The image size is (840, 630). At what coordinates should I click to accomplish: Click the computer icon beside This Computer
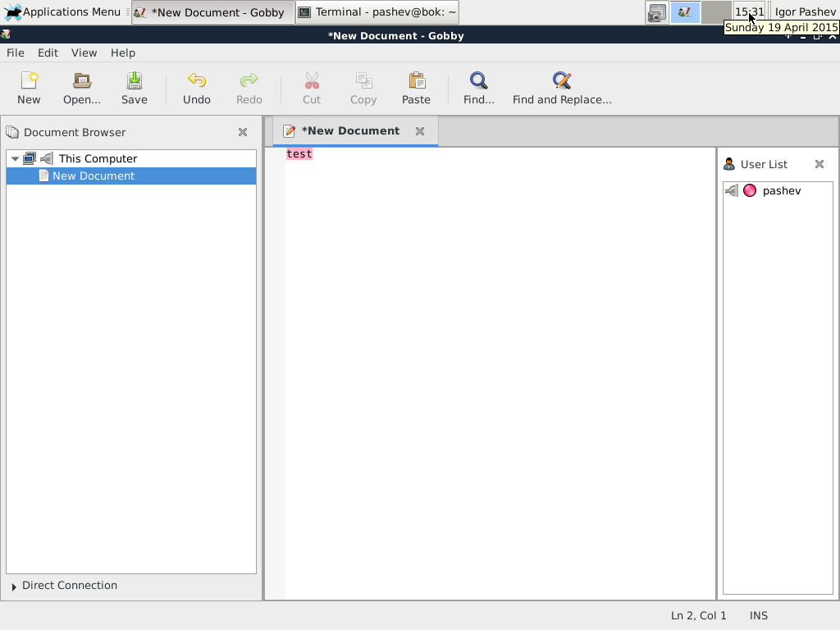[x=30, y=158]
